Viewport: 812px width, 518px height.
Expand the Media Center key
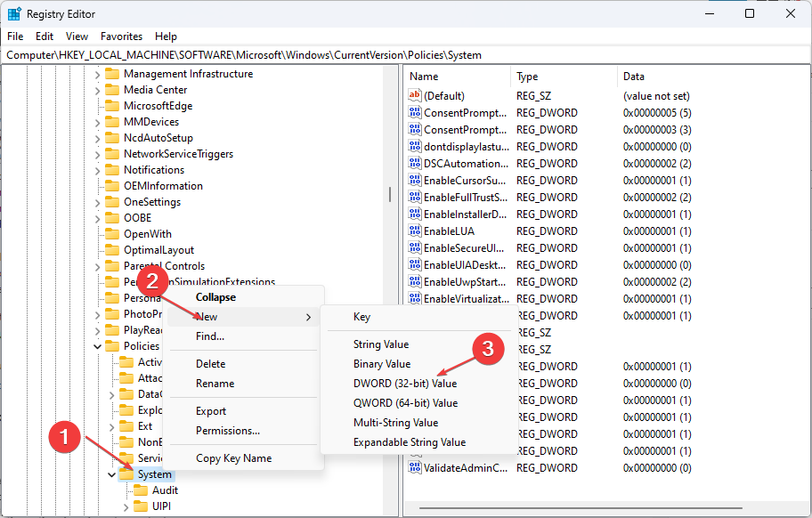[x=97, y=91]
